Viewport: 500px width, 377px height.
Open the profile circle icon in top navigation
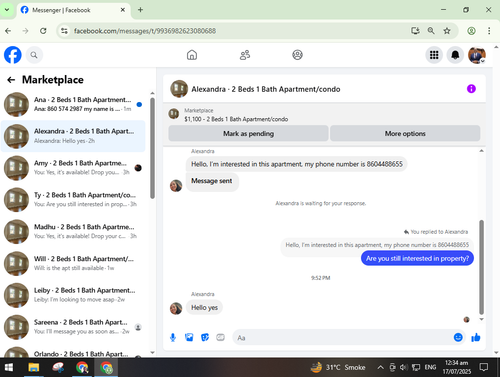point(297,55)
